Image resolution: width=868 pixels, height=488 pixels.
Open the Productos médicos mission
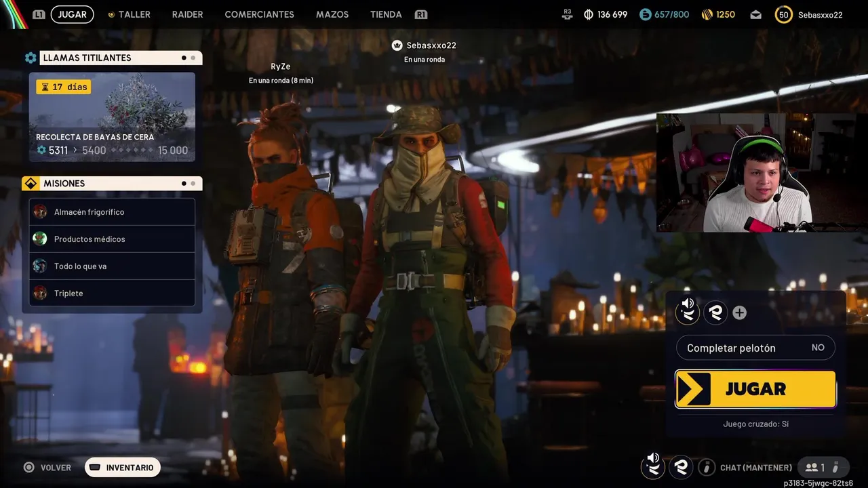112,239
